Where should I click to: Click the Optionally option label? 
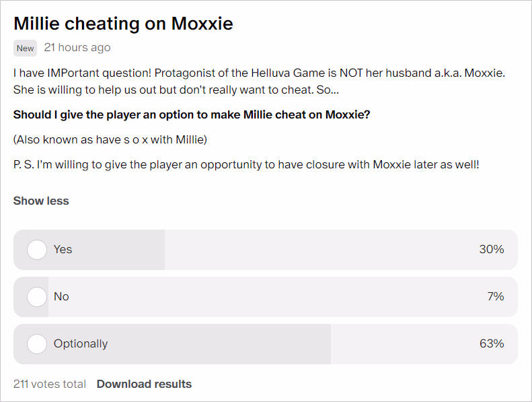81,344
